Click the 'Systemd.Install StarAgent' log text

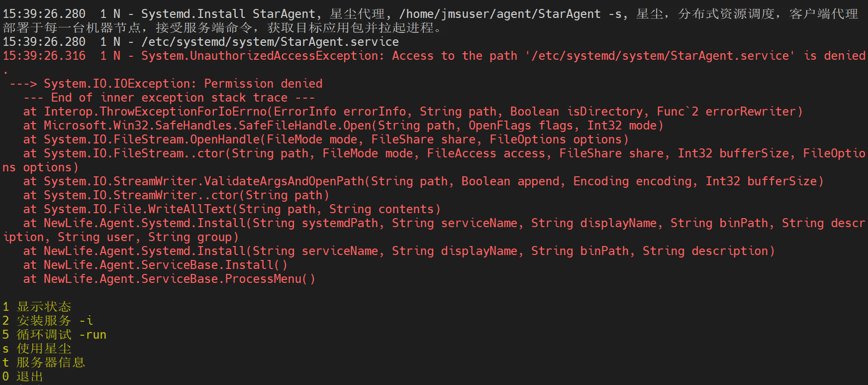(x=228, y=14)
